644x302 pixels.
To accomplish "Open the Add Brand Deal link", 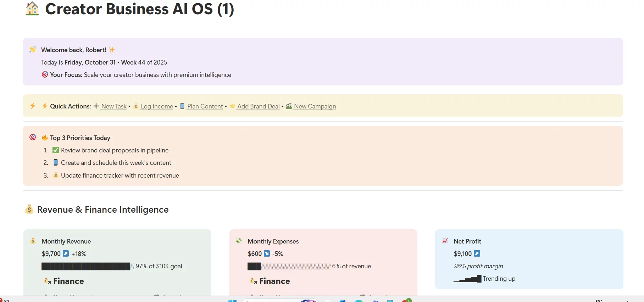I will [258, 106].
